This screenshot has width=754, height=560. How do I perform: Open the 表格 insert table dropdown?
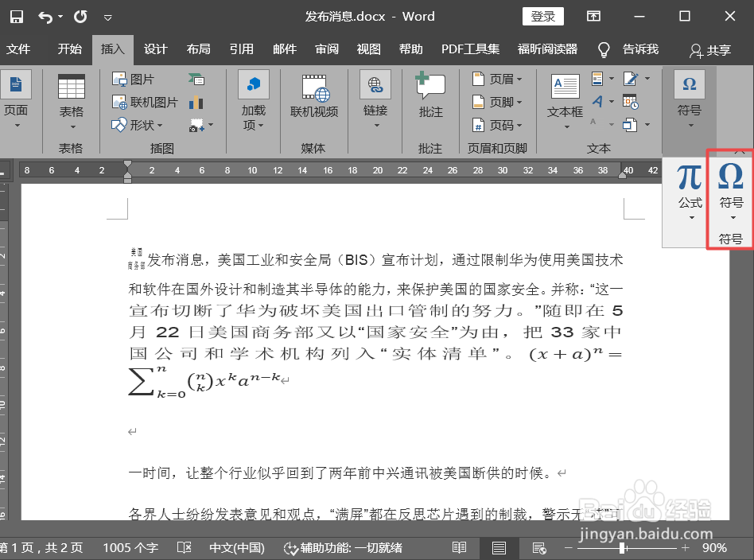pyautogui.click(x=71, y=102)
